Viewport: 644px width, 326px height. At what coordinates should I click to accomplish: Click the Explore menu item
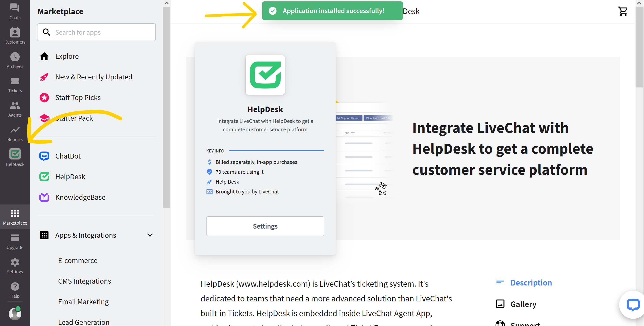(67, 56)
